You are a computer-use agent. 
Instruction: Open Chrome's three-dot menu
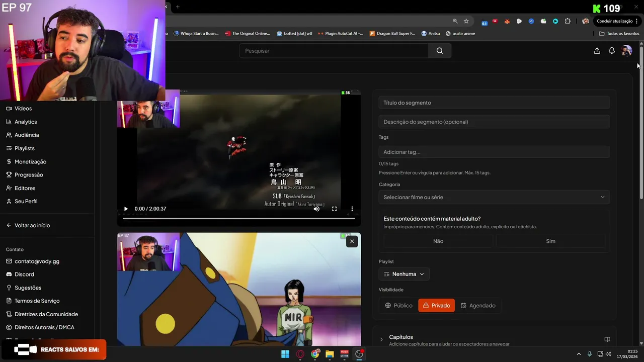(637, 21)
